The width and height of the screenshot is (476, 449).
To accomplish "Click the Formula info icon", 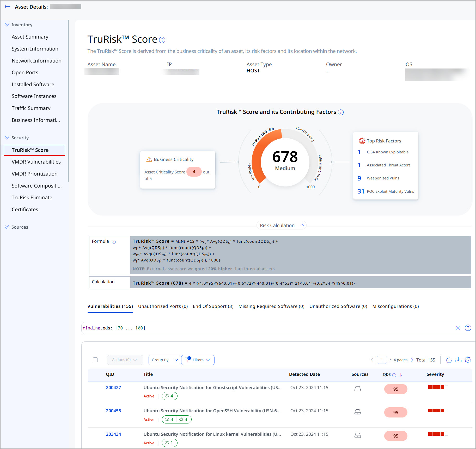I will click(x=114, y=242).
